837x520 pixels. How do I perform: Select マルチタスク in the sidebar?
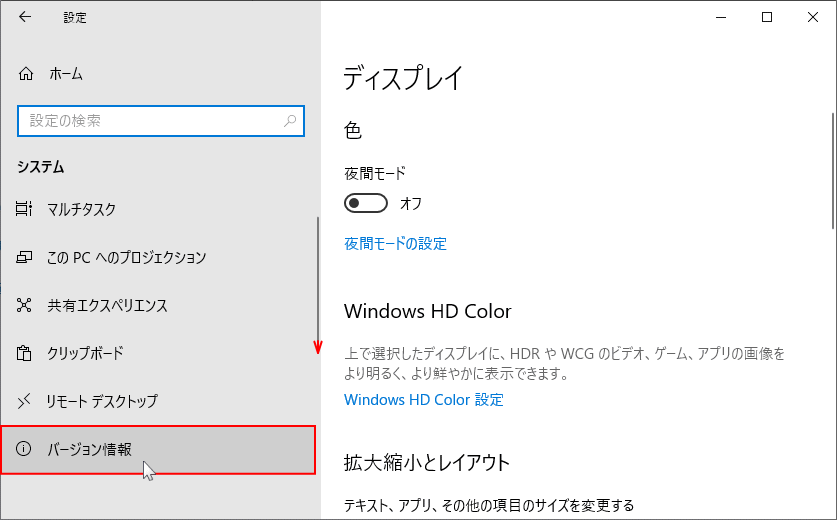tap(159, 209)
